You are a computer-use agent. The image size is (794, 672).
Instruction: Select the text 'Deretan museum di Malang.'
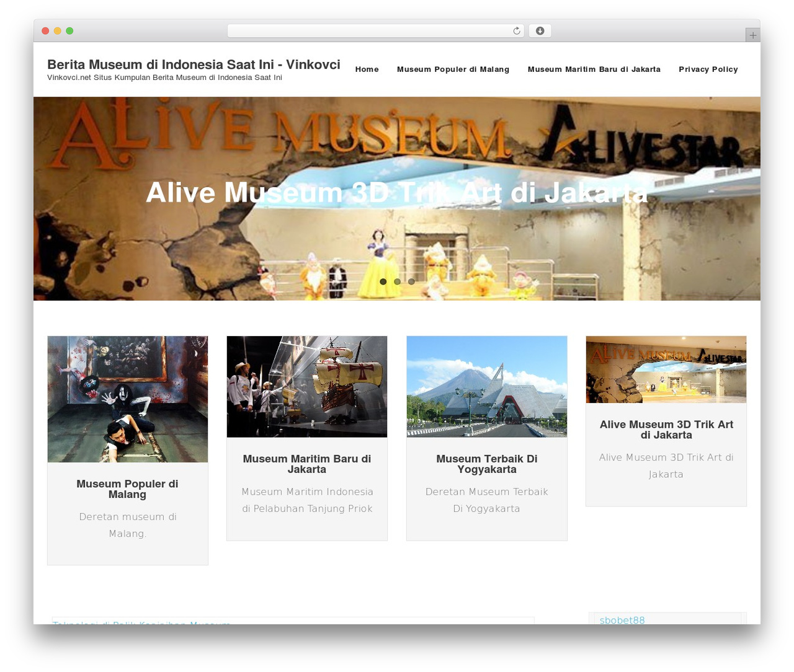click(x=128, y=525)
